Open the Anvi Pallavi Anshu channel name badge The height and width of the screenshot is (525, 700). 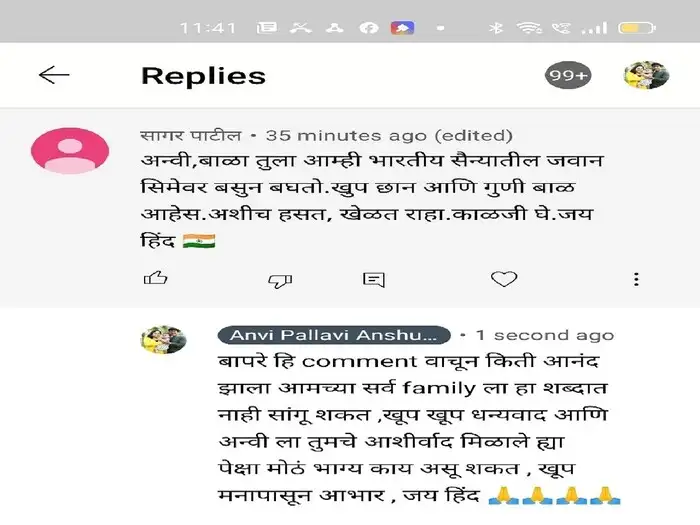(334, 335)
